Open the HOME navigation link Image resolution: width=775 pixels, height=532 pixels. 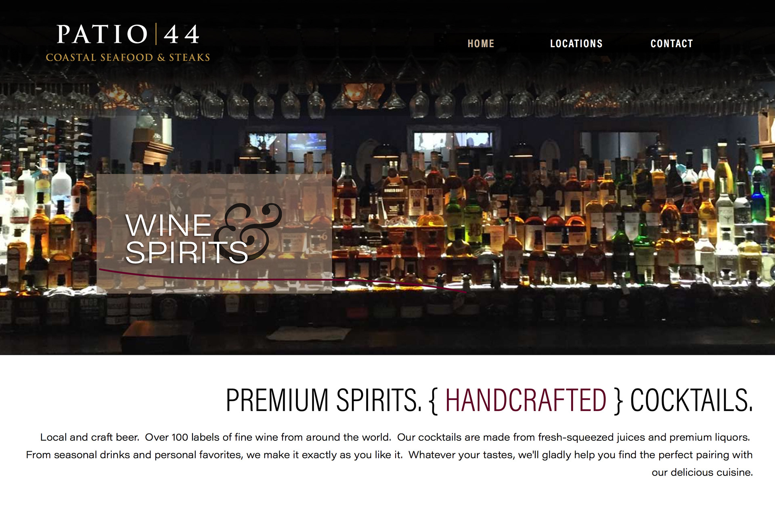[481, 44]
